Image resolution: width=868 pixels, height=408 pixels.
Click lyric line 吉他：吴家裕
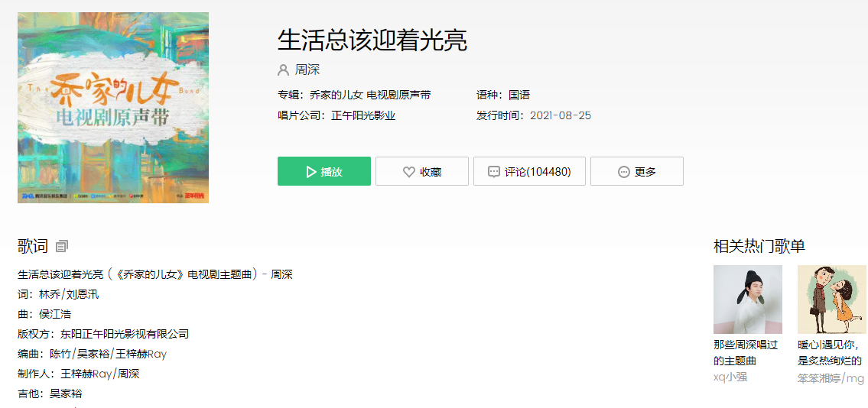(50, 393)
